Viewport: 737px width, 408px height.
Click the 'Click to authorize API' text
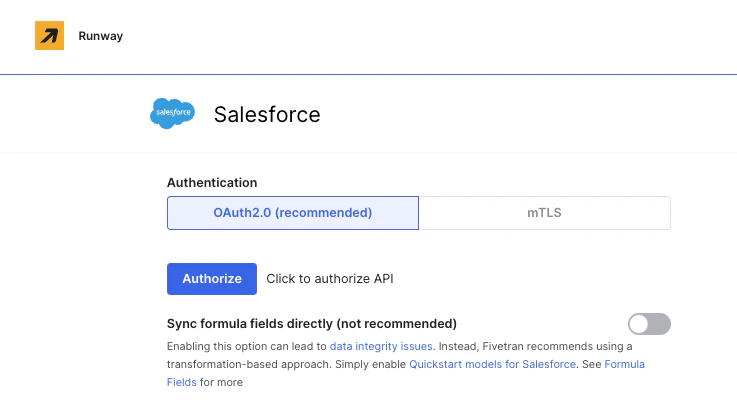[330, 279]
